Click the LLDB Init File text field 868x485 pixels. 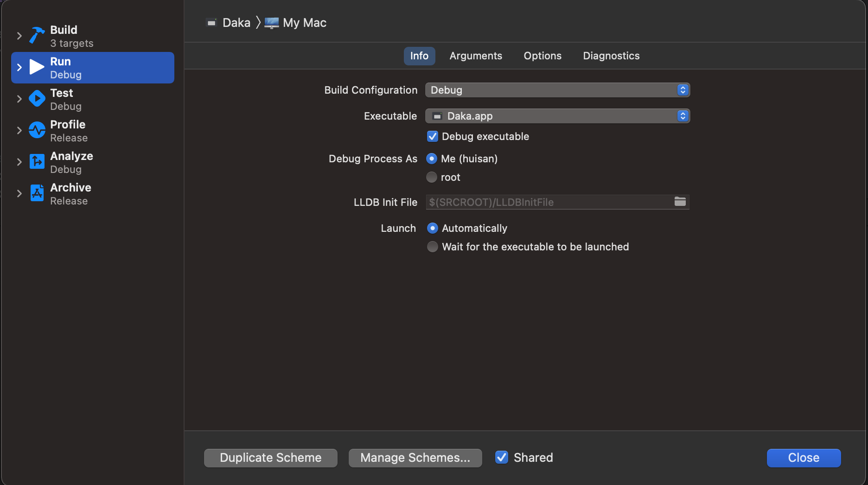click(547, 202)
